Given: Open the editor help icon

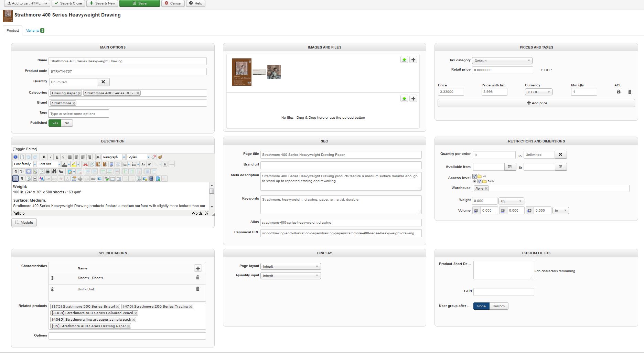Looking at the screenshot, I should coord(15,157).
